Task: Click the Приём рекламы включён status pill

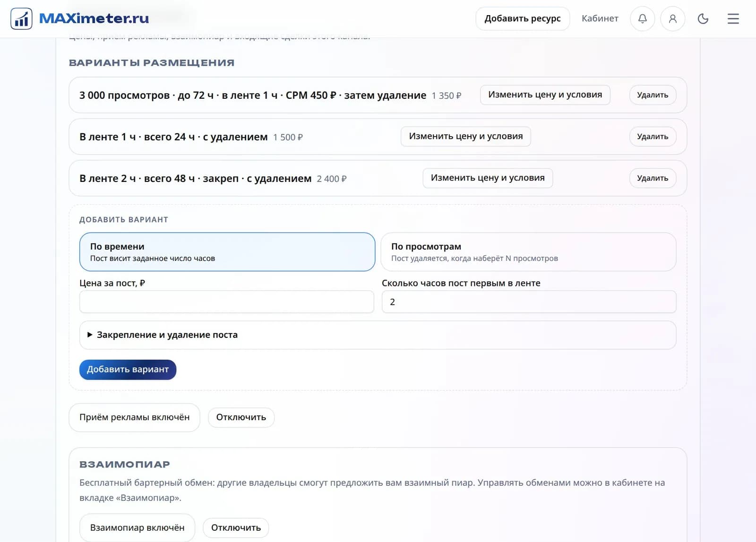Action: [135, 417]
